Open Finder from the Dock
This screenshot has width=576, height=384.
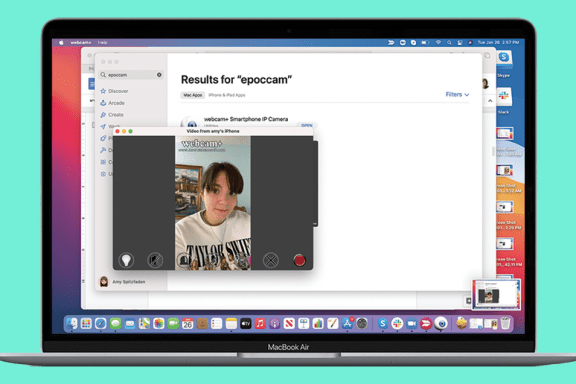click(x=72, y=323)
